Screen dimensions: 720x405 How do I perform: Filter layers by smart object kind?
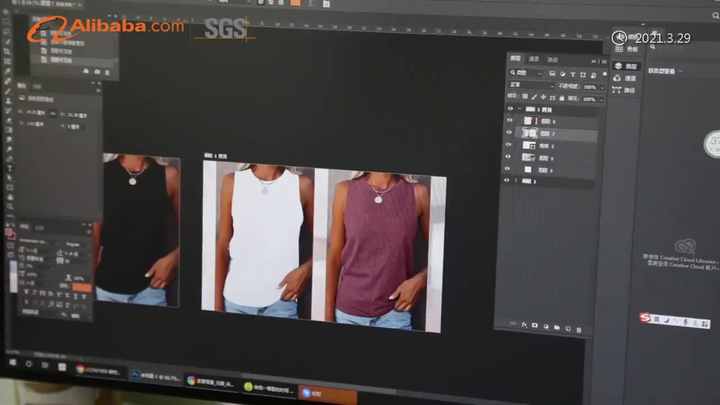593,75
